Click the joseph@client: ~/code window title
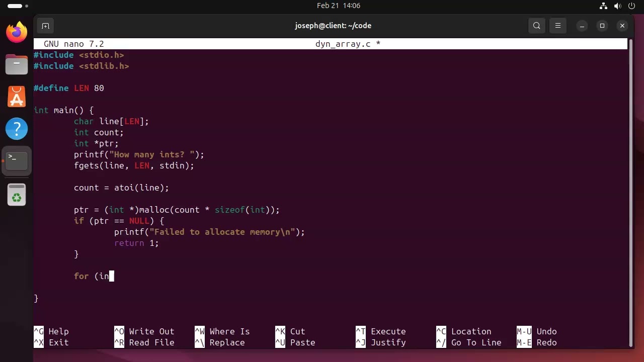 (x=333, y=26)
